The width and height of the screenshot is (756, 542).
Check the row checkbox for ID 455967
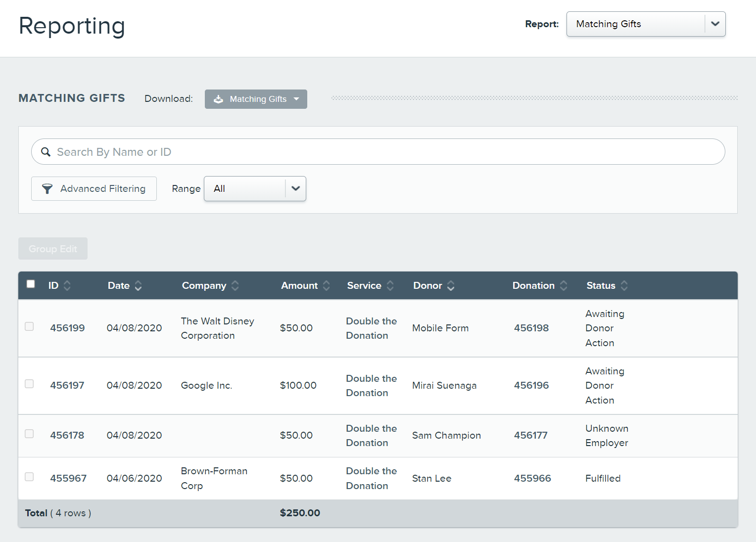(x=29, y=477)
